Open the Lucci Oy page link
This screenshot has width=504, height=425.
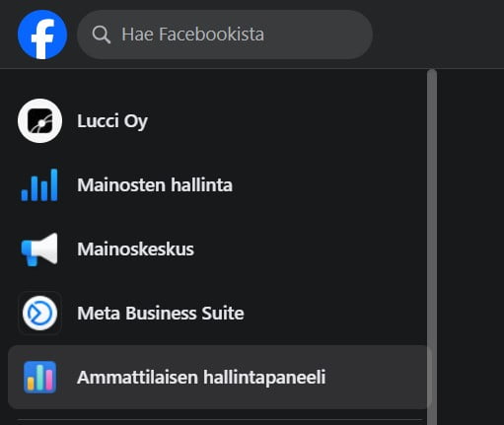[112, 121]
